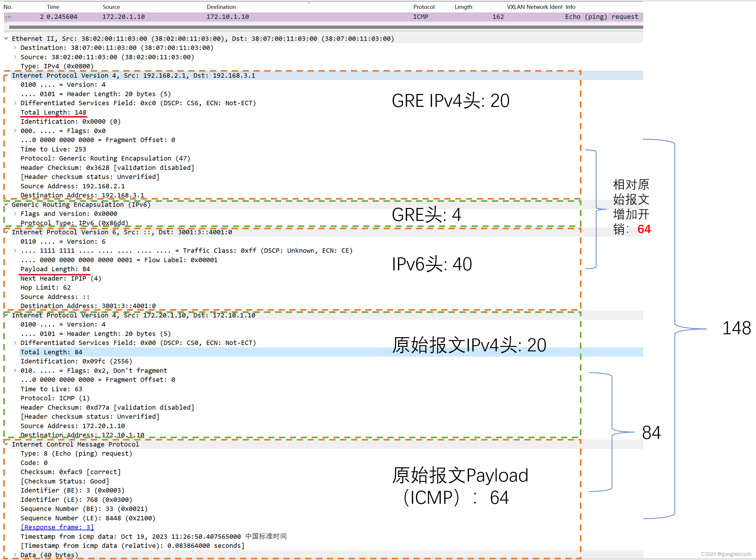Collapse Internet Control Message Protocol section

[x=6, y=444]
